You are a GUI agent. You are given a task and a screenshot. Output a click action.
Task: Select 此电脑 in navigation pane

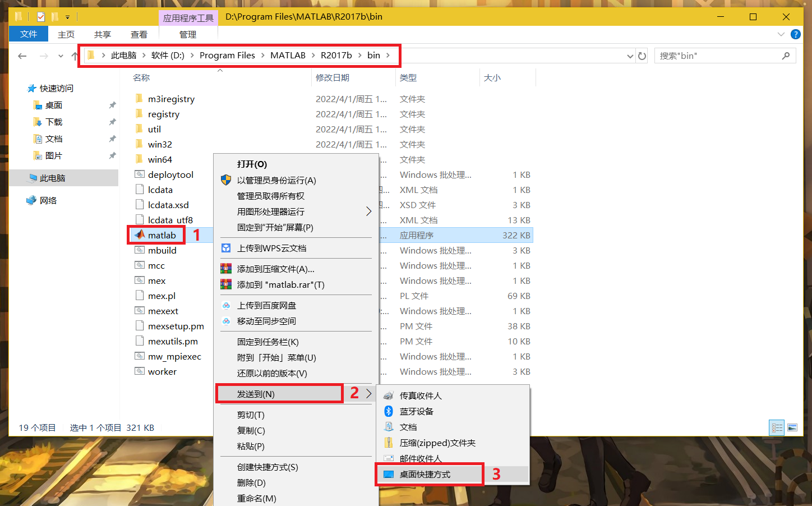pos(52,178)
